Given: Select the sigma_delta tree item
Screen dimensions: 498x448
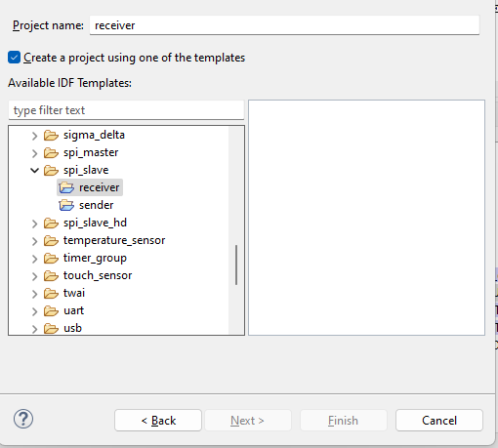Looking at the screenshot, I should [x=94, y=135].
